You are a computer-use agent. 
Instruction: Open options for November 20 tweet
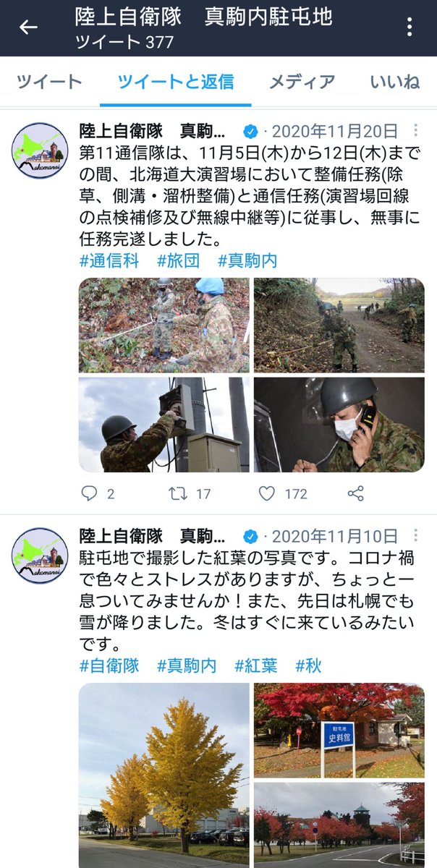click(415, 131)
